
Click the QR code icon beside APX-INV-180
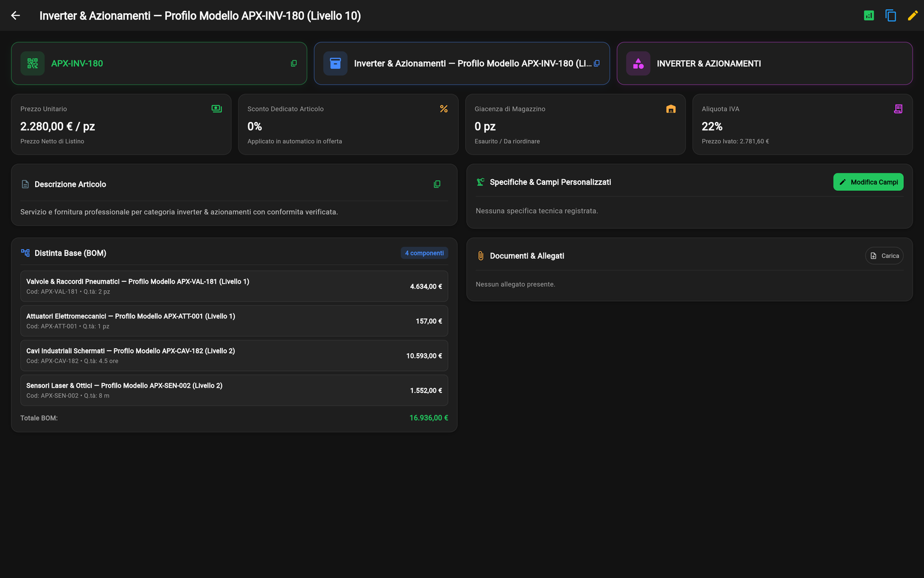pos(32,64)
